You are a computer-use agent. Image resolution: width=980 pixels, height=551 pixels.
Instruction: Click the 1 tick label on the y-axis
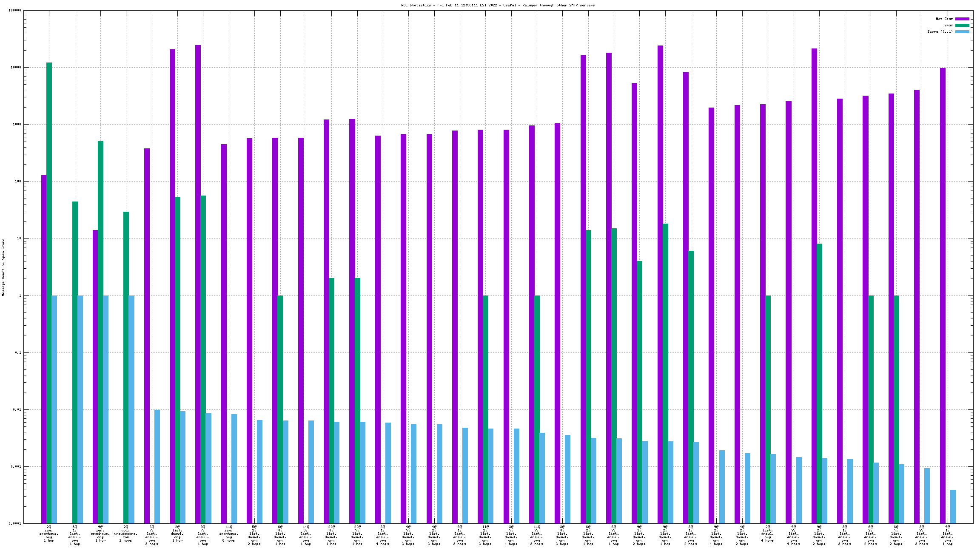[x=19, y=295]
